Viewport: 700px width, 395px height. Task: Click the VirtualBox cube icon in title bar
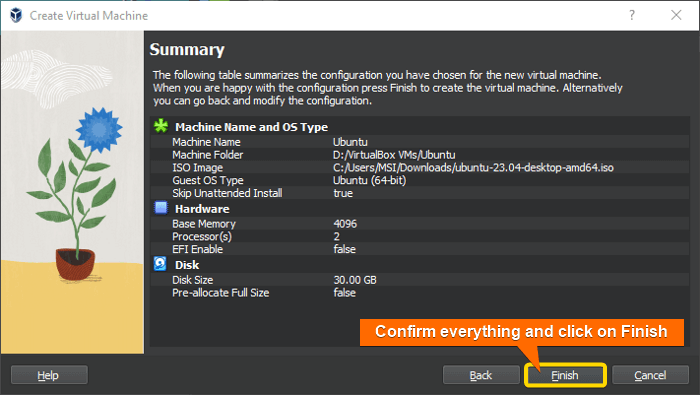point(16,15)
